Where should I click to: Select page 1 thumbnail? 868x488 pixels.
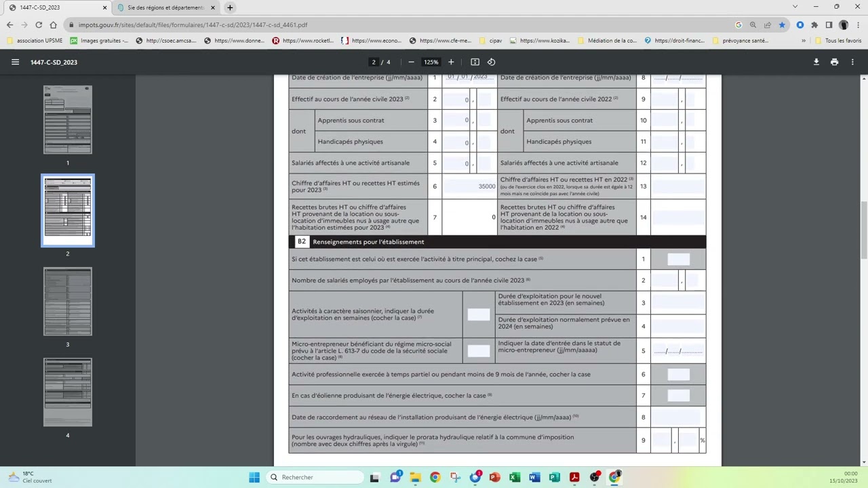(68, 120)
